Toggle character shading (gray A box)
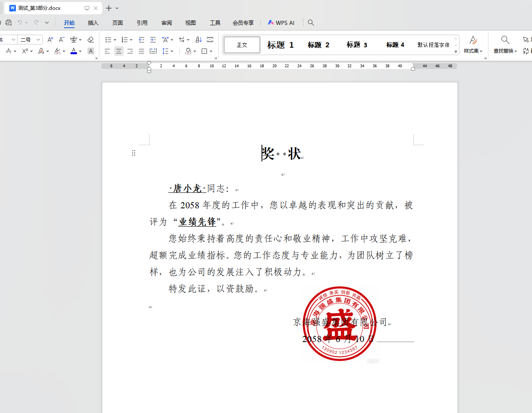The width and height of the screenshot is (532, 413). (x=91, y=51)
